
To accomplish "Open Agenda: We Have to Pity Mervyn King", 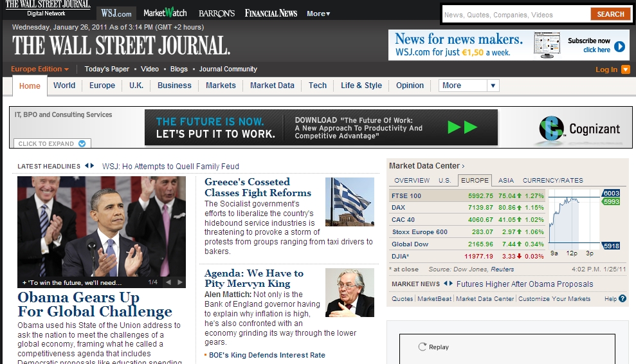I will (254, 278).
